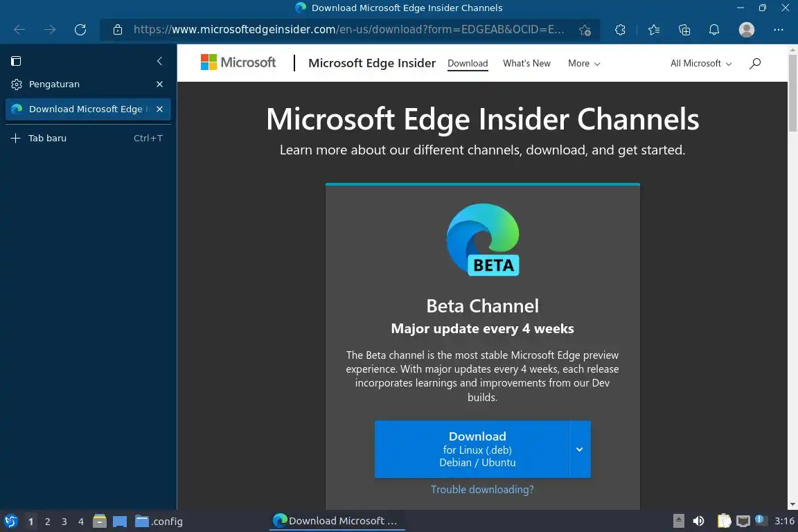Click the removable media tray icon

tap(678, 521)
